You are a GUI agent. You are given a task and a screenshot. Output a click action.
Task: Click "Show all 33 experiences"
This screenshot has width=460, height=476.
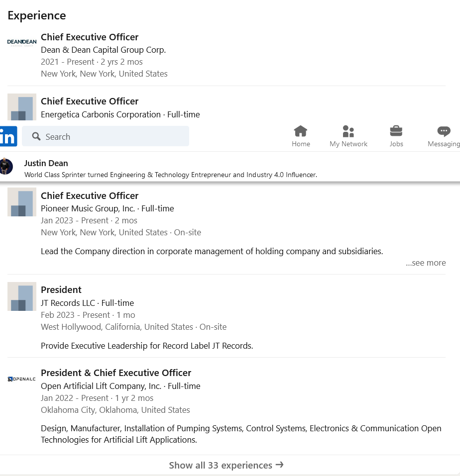tap(227, 465)
